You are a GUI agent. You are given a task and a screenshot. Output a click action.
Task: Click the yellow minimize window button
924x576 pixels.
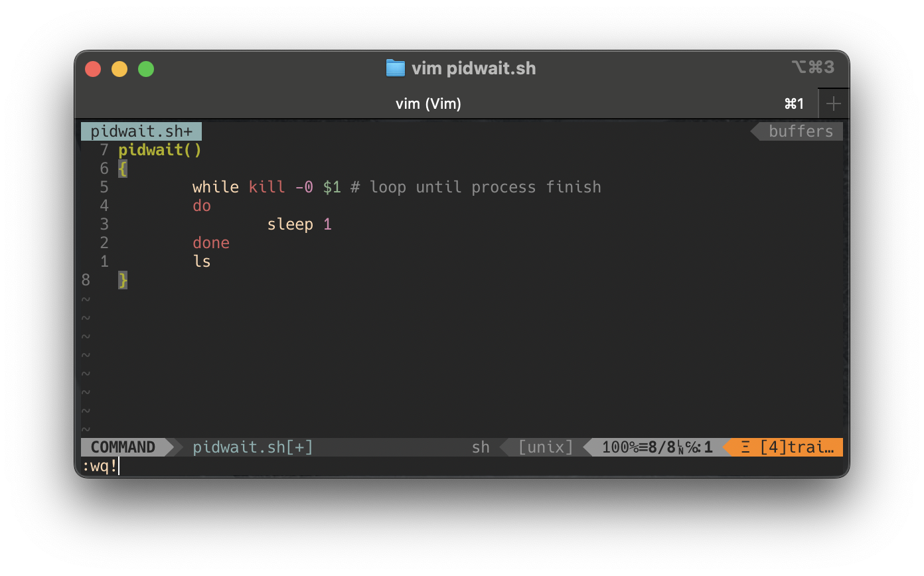[x=119, y=69]
